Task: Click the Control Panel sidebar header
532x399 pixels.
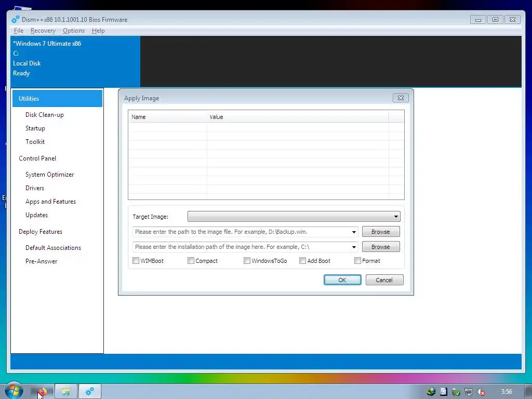Action: click(x=37, y=158)
